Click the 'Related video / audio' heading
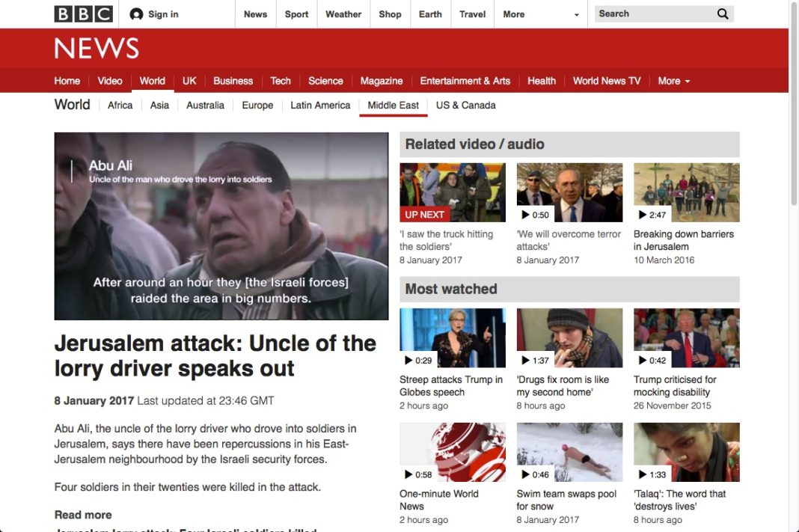Image resolution: width=799 pixels, height=532 pixels. (x=474, y=144)
